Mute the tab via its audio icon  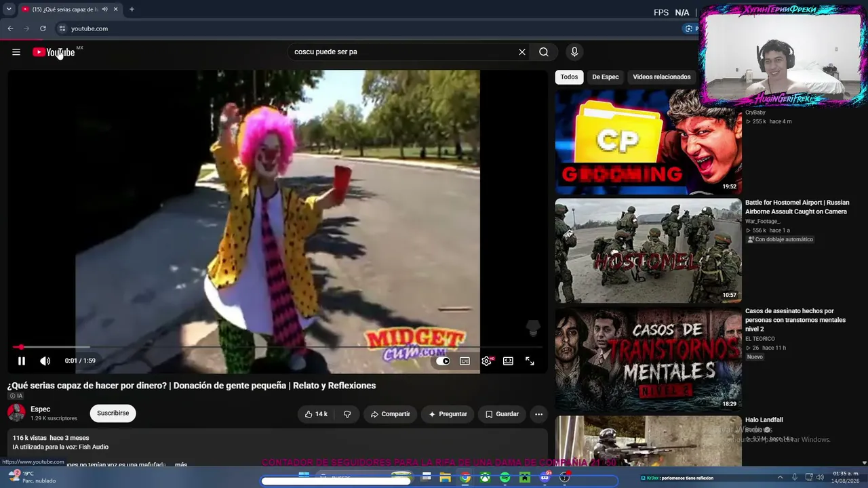pyautogui.click(x=104, y=9)
